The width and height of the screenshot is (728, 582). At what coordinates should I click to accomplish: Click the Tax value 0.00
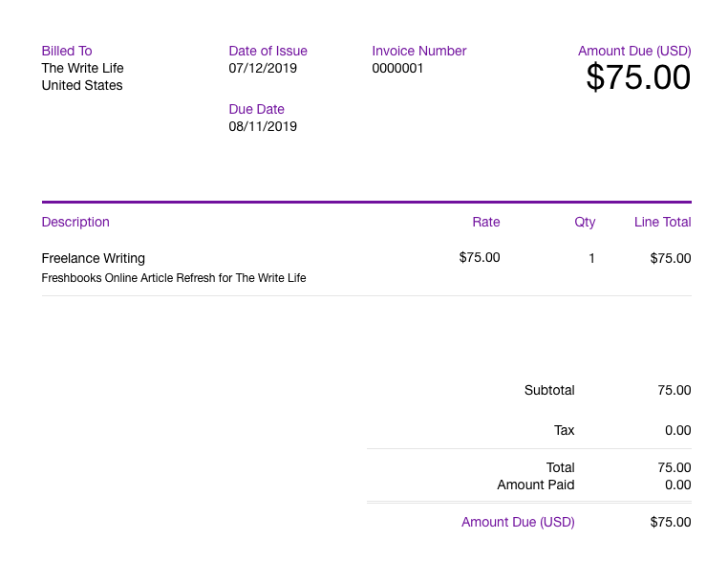pyautogui.click(x=677, y=430)
